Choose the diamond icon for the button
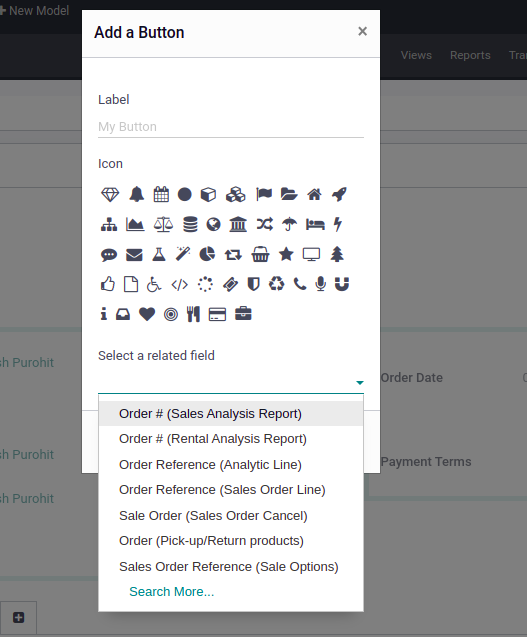The width and height of the screenshot is (527, 637). pos(110,195)
